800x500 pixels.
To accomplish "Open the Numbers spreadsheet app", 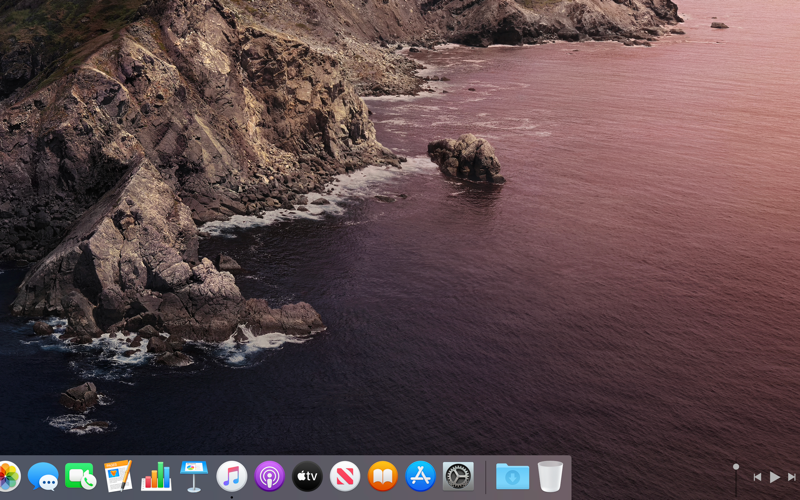I will [x=156, y=477].
